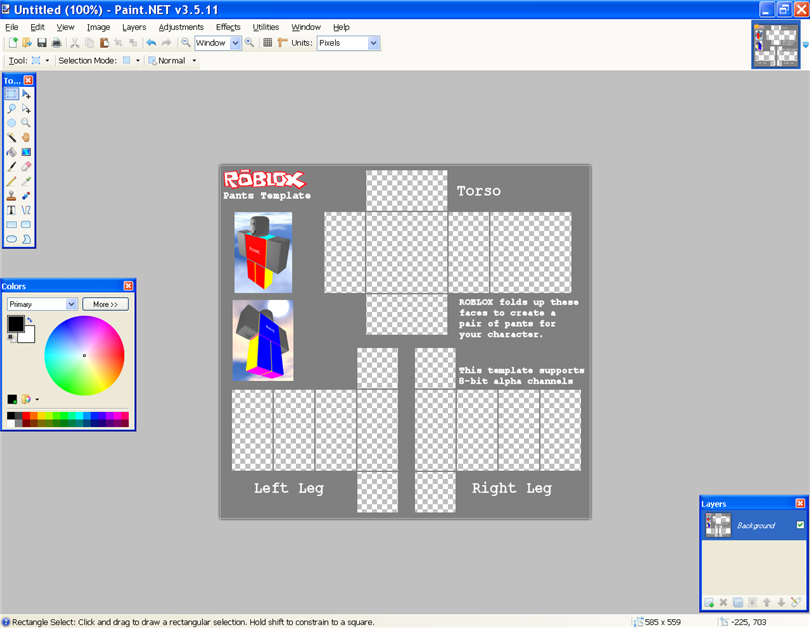Pick the Move Selection tool
This screenshot has width=810, height=628.
(x=26, y=108)
